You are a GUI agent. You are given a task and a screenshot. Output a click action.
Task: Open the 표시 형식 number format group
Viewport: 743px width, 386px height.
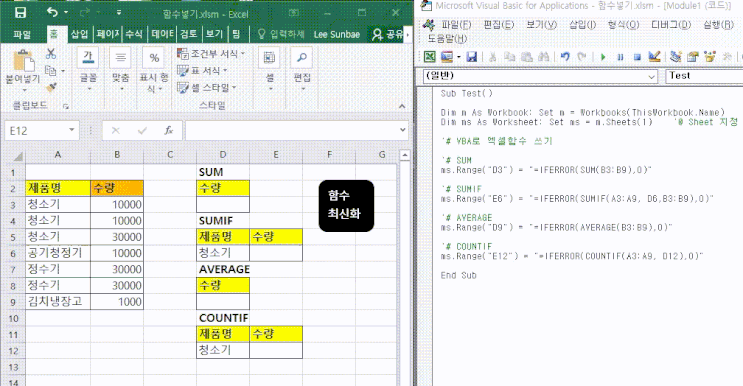point(154,70)
